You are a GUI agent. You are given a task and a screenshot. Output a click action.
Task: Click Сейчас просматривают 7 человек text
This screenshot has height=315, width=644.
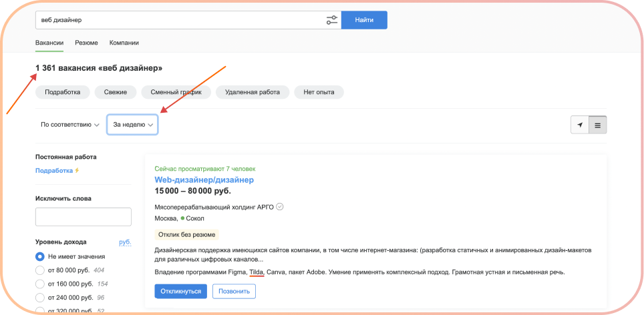click(x=205, y=169)
